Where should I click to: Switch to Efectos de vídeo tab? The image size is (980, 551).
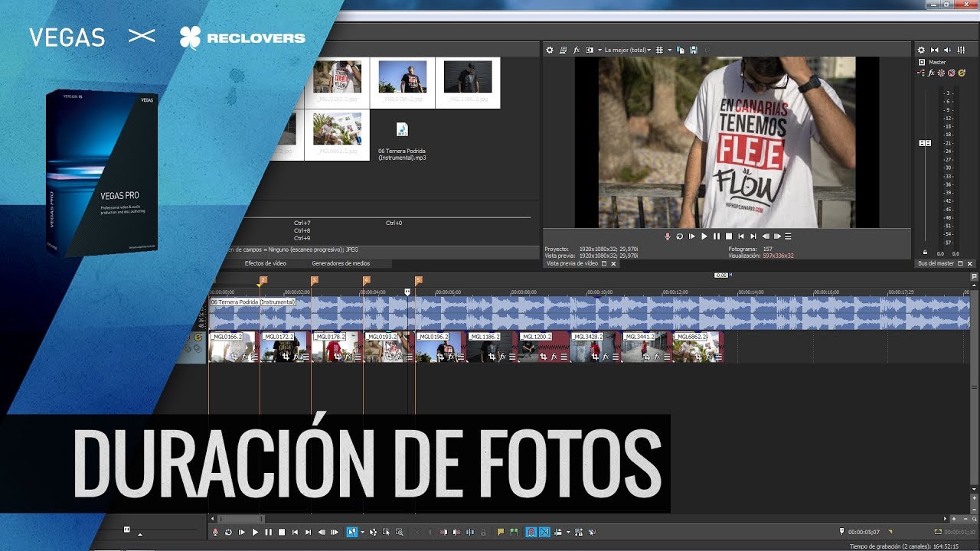[265, 263]
